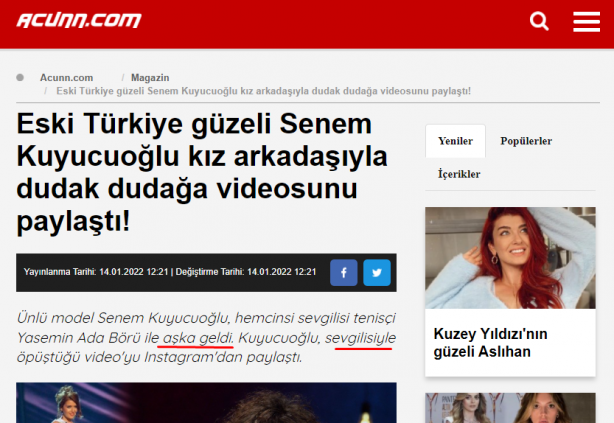Click the breadcrumb article title link
This screenshot has height=423, width=614.
[264, 91]
